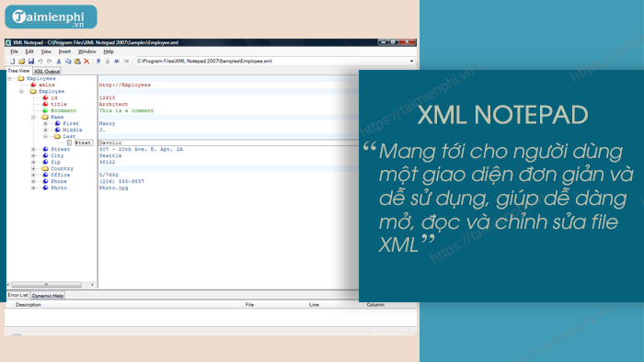The width and height of the screenshot is (644, 362).
Task: Click the Nudge node up toolbar icon
Action: click(98, 61)
